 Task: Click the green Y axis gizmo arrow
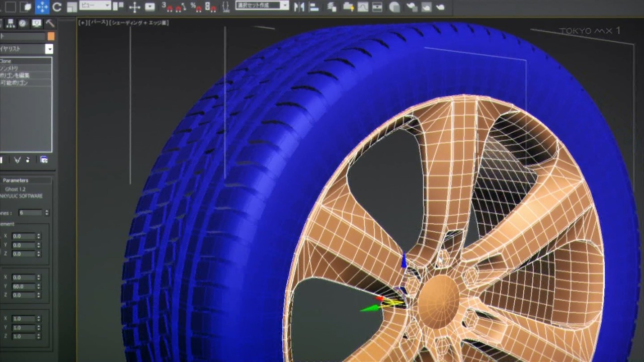(x=369, y=307)
